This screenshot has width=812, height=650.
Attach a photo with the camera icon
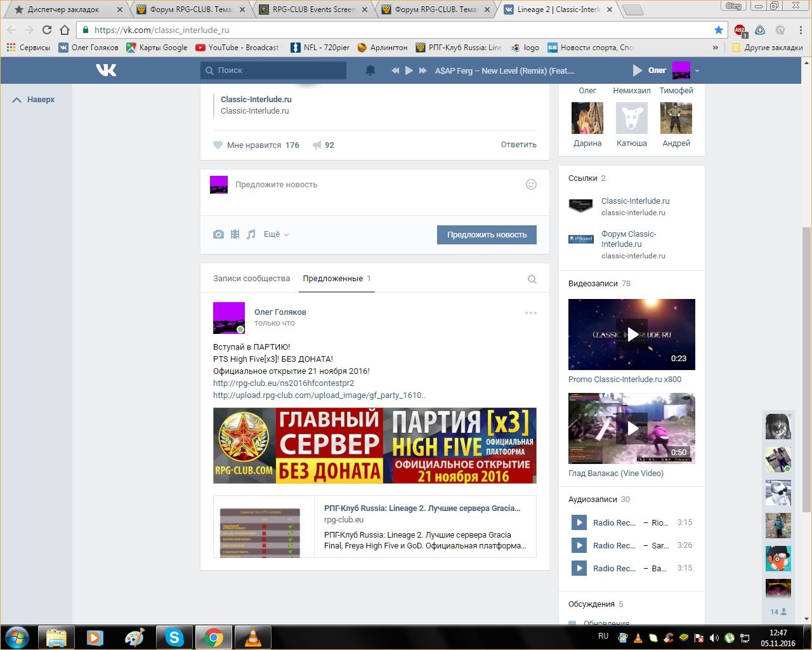(218, 234)
